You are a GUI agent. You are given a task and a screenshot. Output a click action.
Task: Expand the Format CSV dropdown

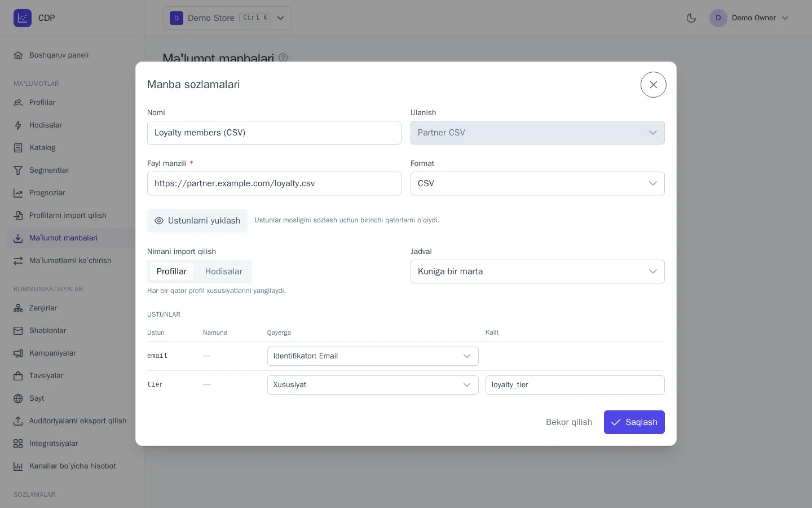tap(537, 183)
